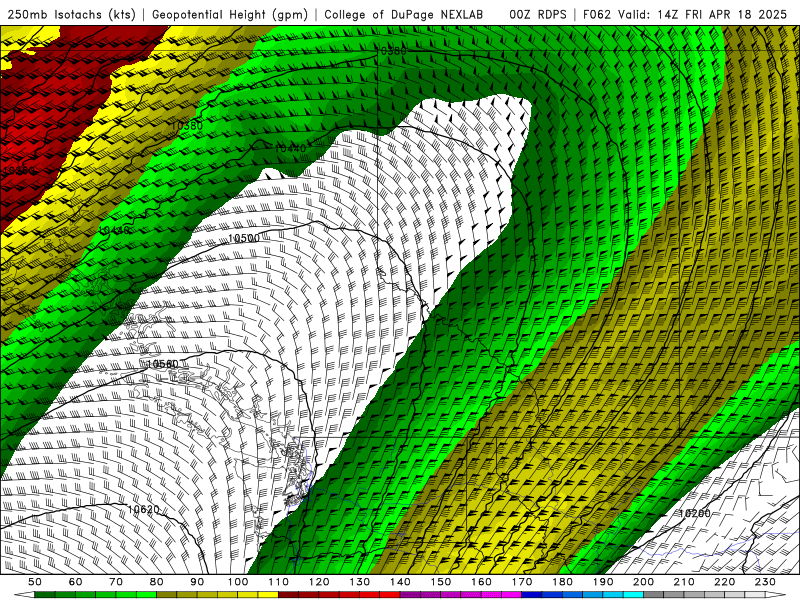Click the 50 value on color scale
The width and height of the screenshot is (800, 600).
35,582
